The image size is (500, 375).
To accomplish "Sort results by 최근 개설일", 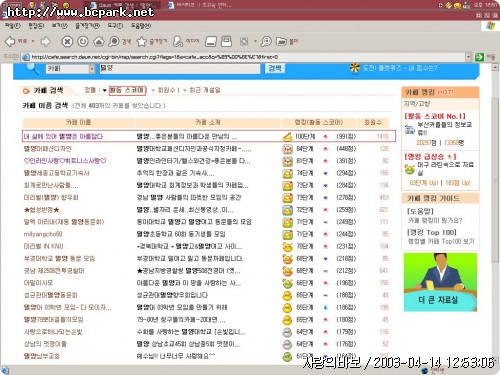I will pyautogui.click(x=205, y=90).
